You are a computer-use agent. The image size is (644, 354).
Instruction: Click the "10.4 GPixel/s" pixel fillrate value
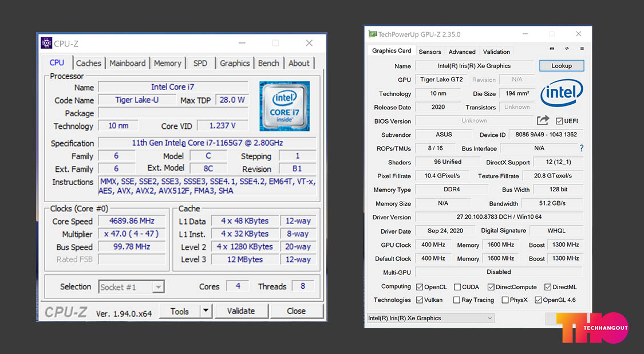(442, 175)
